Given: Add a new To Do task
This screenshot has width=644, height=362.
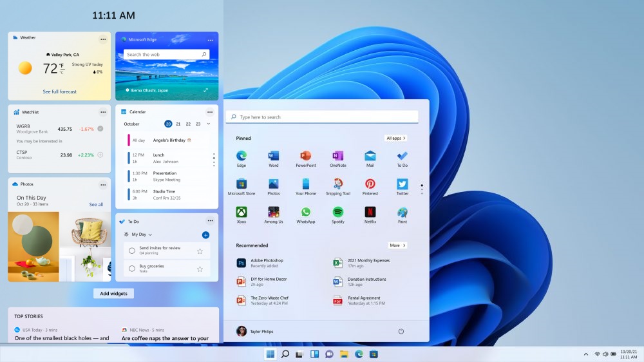Looking at the screenshot, I should pyautogui.click(x=206, y=234).
